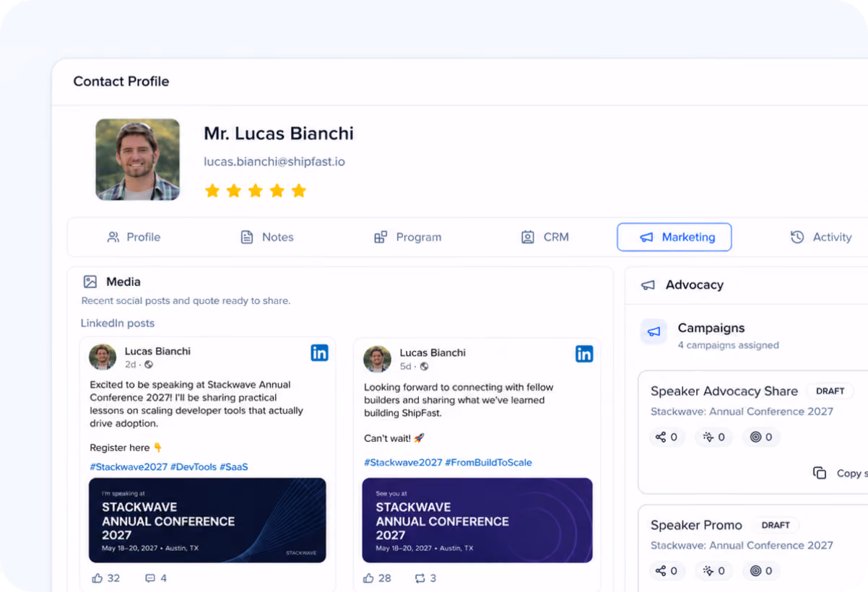Viewport: 868px width, 592px height.
Task: Click the DRAFT badge on Speaker Advocacy Share
Action: [830, 391]
